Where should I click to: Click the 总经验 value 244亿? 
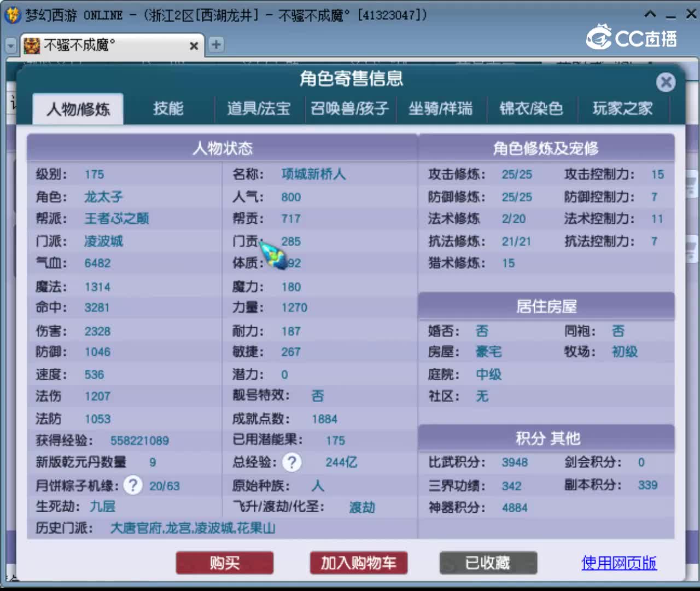(341, 462)
